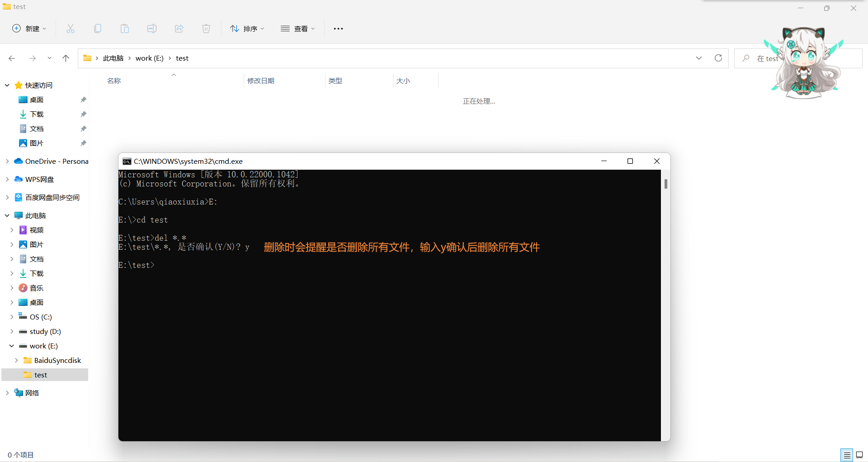Open 下载 under quick access

coord(37,114)
